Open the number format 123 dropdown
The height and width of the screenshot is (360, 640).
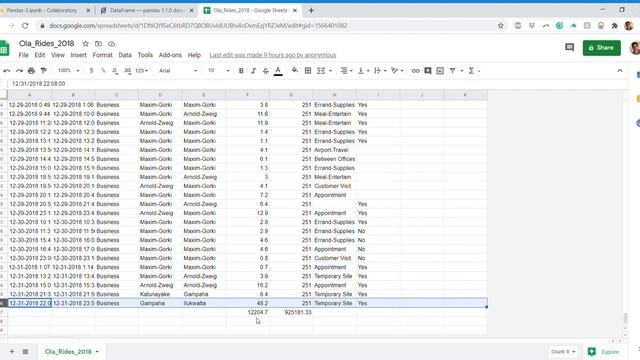pyautogui.click(x=141, y=71)
